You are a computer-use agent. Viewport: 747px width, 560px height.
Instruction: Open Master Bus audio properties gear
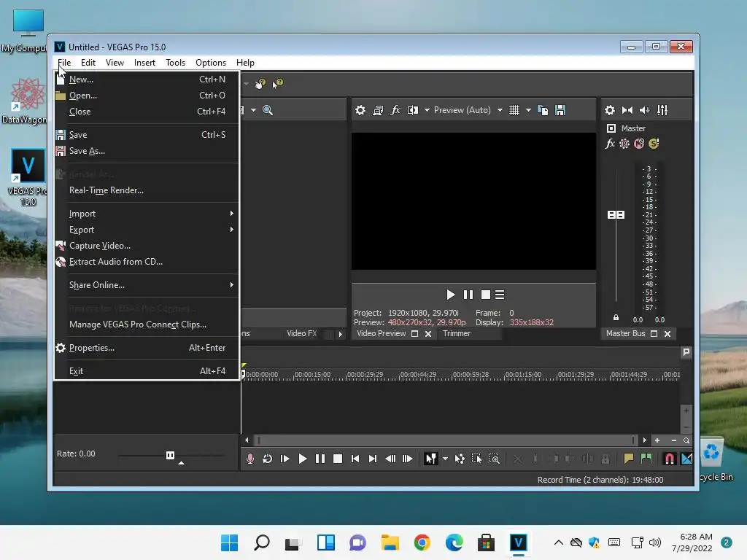(610, 111)
